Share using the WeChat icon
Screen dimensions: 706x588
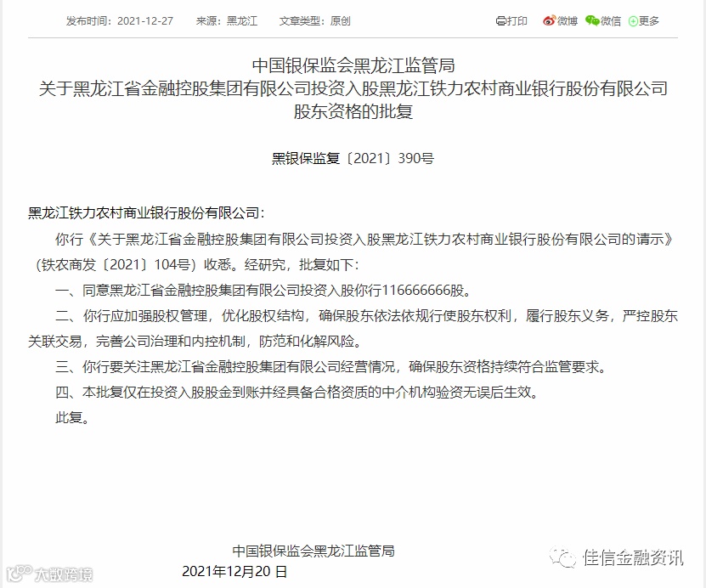tap(592, 20)
